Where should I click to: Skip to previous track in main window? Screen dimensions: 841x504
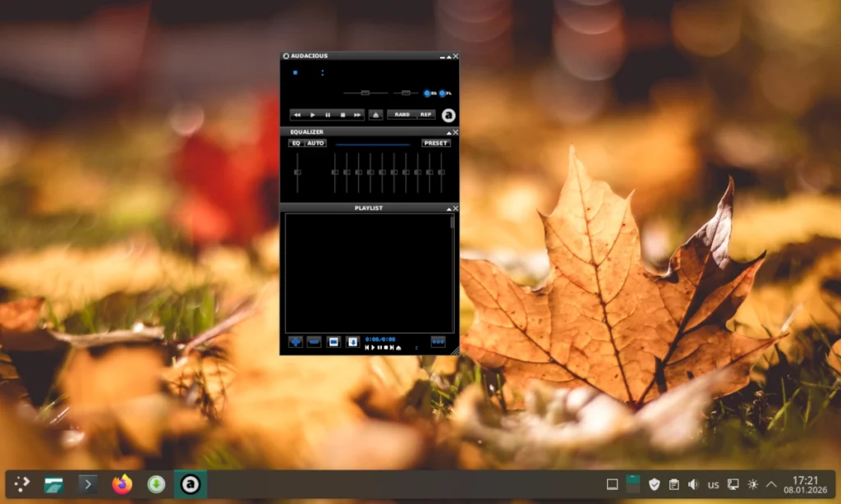coord(297,115)
